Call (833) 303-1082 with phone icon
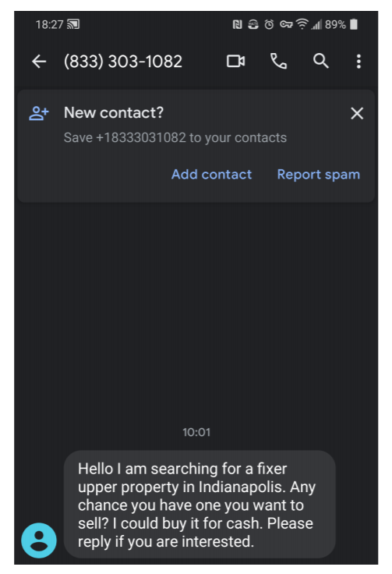Screen dimensions: 392x574 [x=278, y=61]
